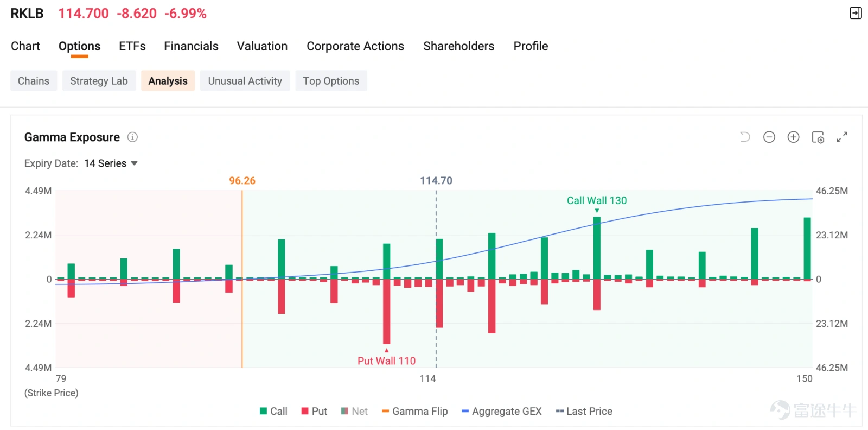868x430 pixels.
Task: Open the Corporate Actions tab
Action: (355, 46)
